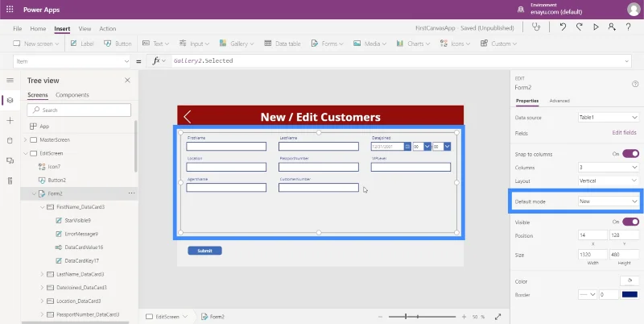Open the Data source dropdown
This screenshot has height=324, width=644.
[609, 118]
